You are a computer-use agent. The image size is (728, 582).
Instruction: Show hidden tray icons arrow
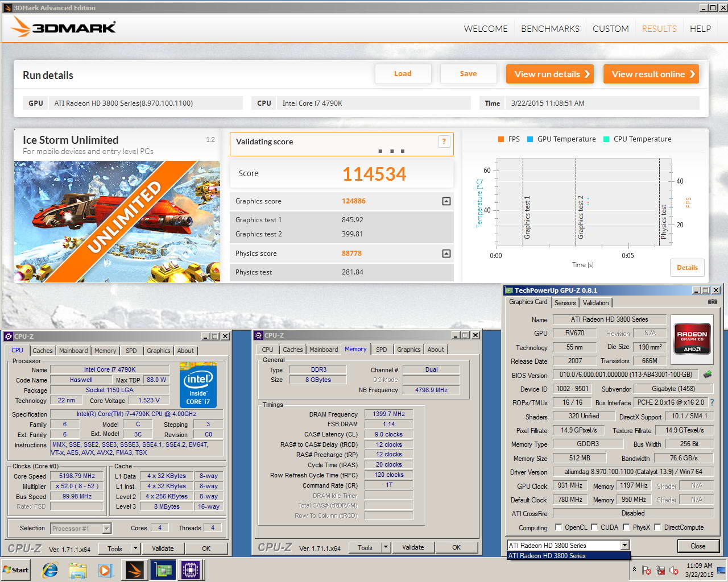[x=634, y=569]
